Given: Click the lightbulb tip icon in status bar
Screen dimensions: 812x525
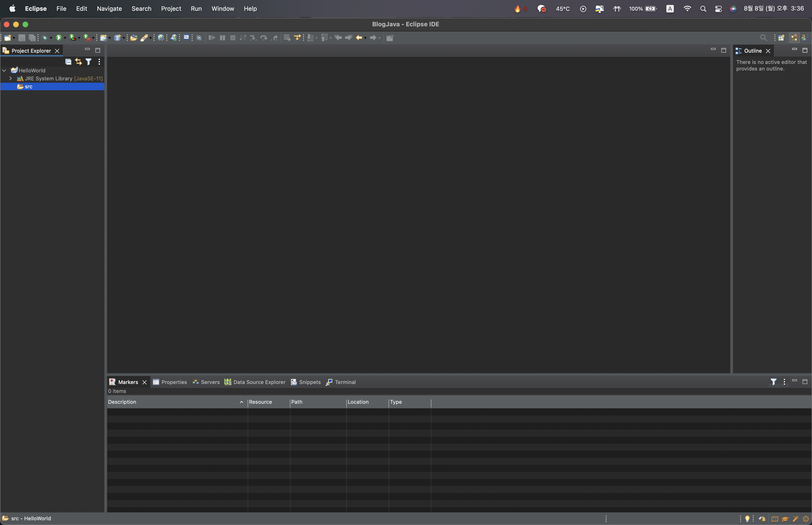Looking at the screenshot, I should (747, 519).
